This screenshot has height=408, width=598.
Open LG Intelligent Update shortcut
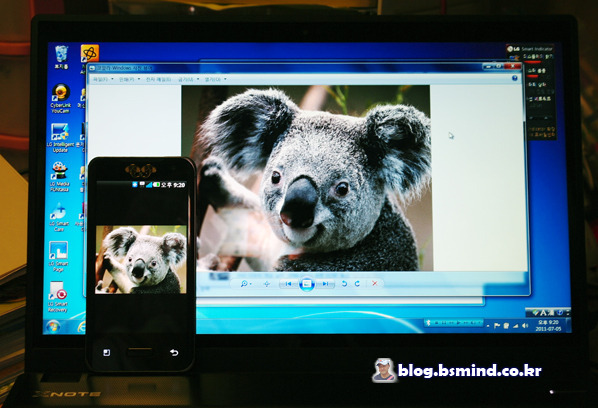click(x=60, y=138)
